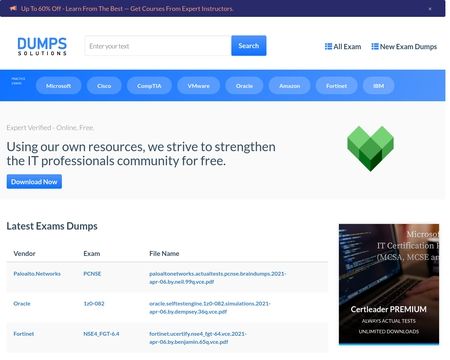Select the Microsoft vendor pill
This screenshot has width=450, height=360.
(x=58, y=86)
